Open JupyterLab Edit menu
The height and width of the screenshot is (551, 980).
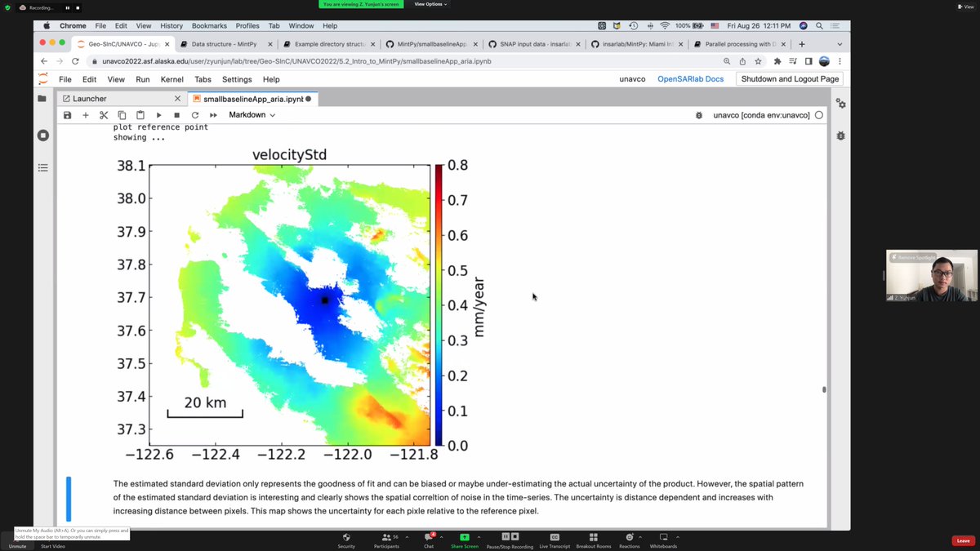[x=89, y=79]
